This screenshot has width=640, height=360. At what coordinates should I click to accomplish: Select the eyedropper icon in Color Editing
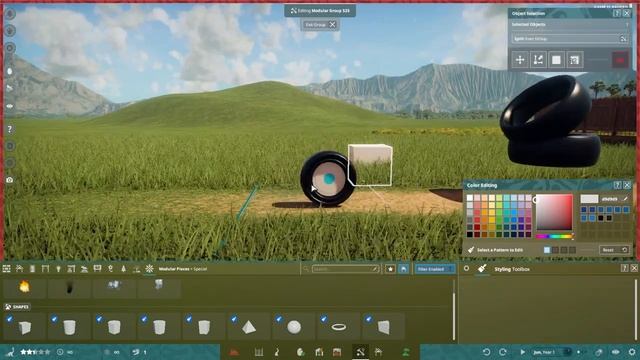(x=625, y=199)
